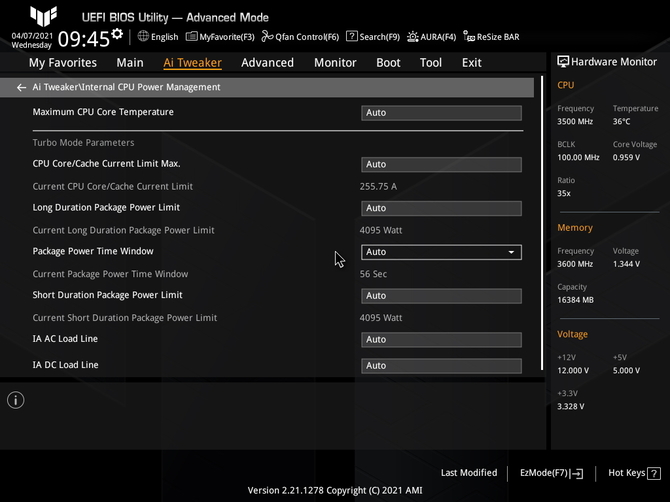Image resolution: width=670 pixels, height=502 pixels.
Task: Open the Search(F9) tool
Action: click(x=373, y=37)
